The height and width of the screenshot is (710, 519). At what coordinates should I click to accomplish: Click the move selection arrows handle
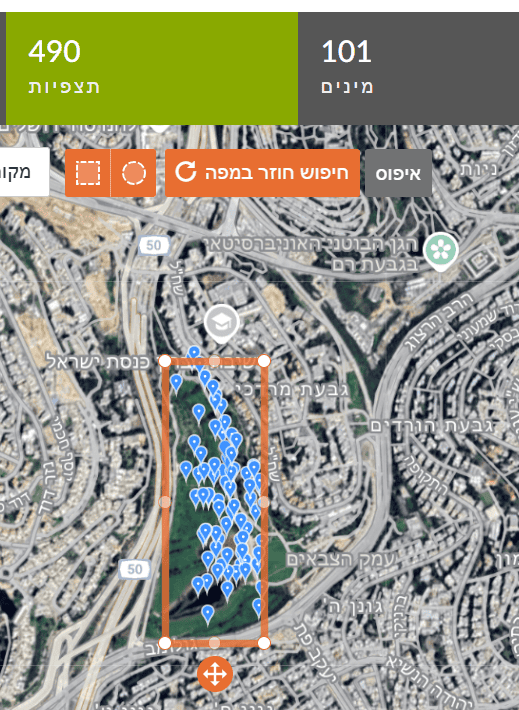click(x=215, y=674)
